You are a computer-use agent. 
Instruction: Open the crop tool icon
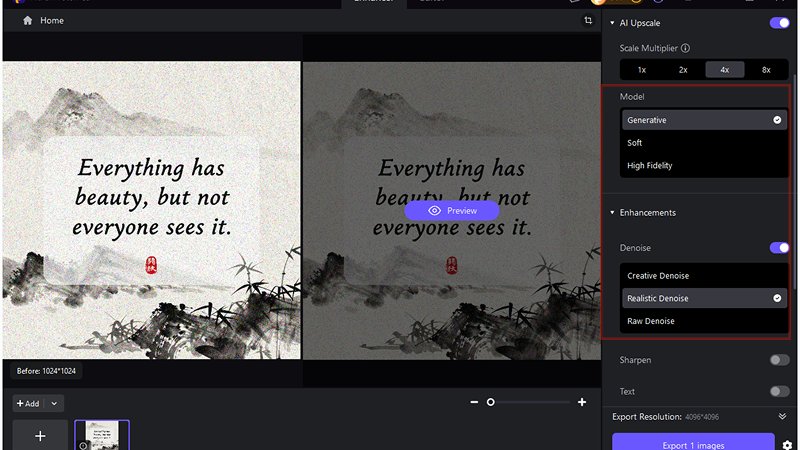(x=588, y=20)
